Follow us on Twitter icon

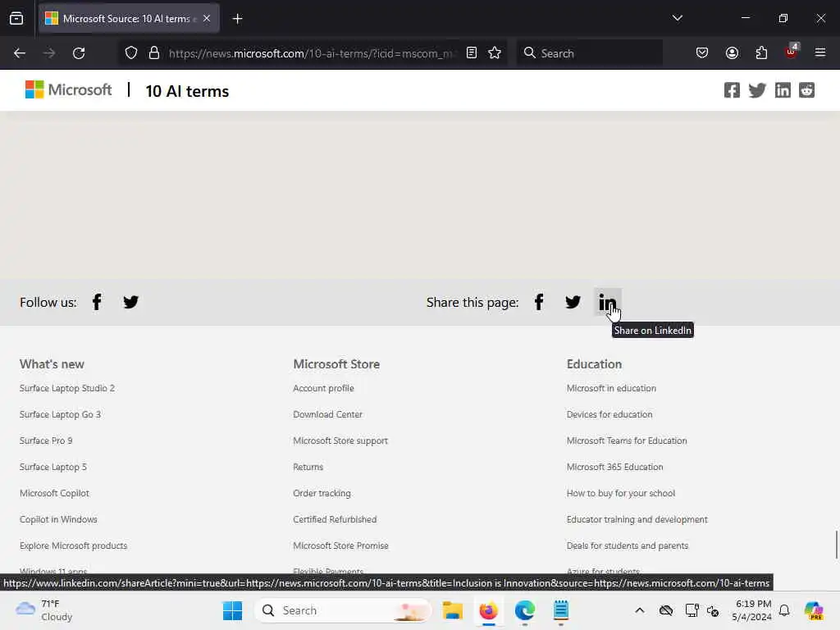tap(130, 302)
